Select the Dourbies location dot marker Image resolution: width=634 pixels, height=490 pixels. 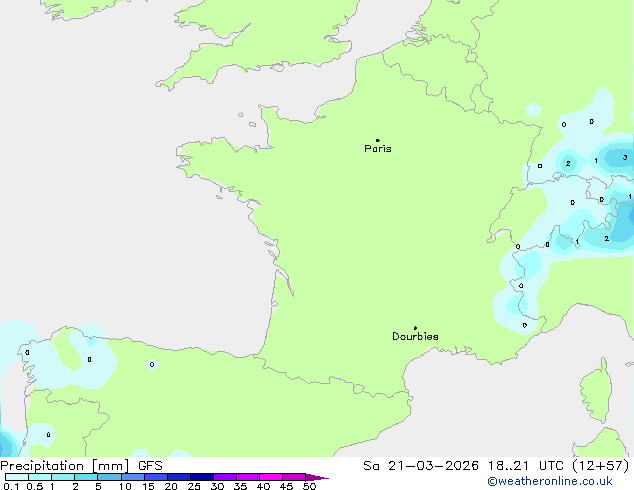(415, 328)
